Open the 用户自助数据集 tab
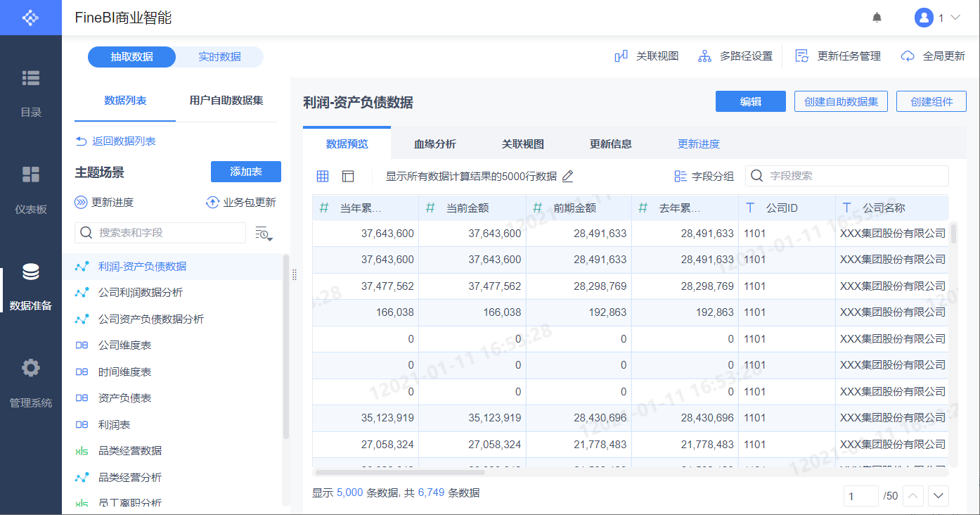The width and height of the screenshot is (980, 515). (x=226, y=101)
